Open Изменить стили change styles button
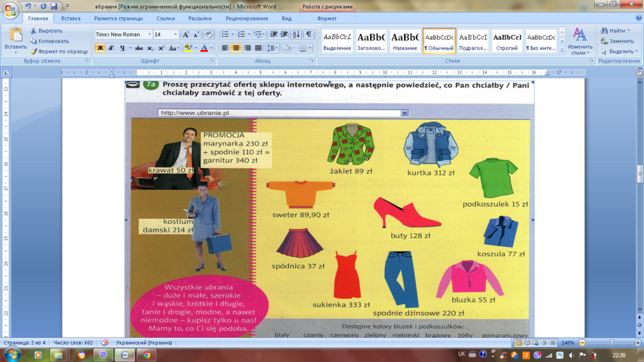The image size is (644, 362). point(580,41)
